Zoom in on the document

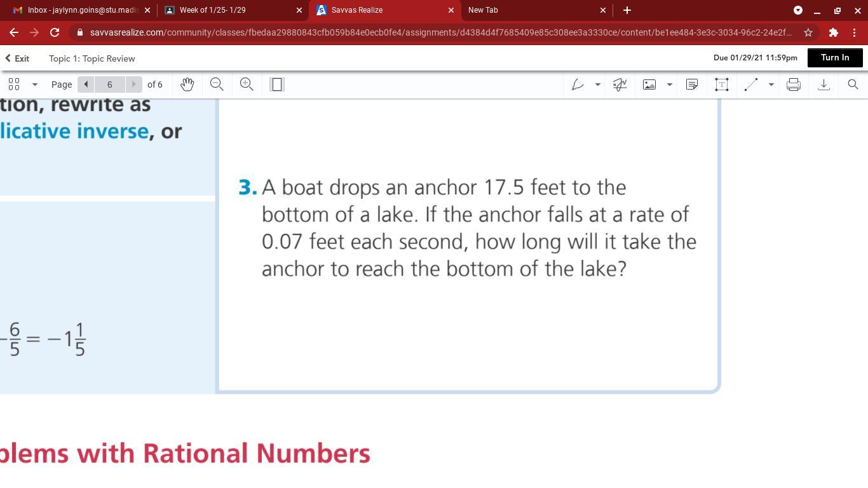pos(247,85)
